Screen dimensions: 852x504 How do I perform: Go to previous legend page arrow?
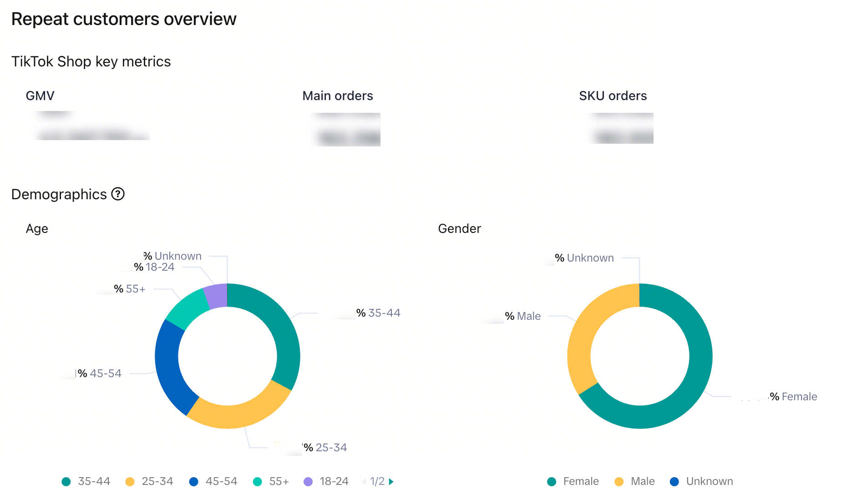click(x=364, y=482)
